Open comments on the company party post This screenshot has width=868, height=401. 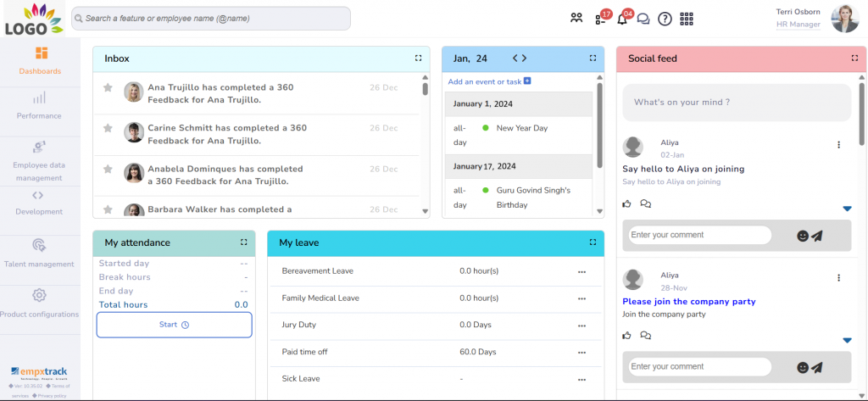pos(645,335)
